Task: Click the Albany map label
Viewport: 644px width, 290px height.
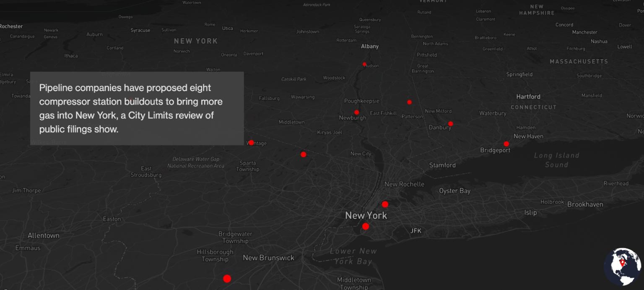Action: pyautogui.click(x=370, y=46)
